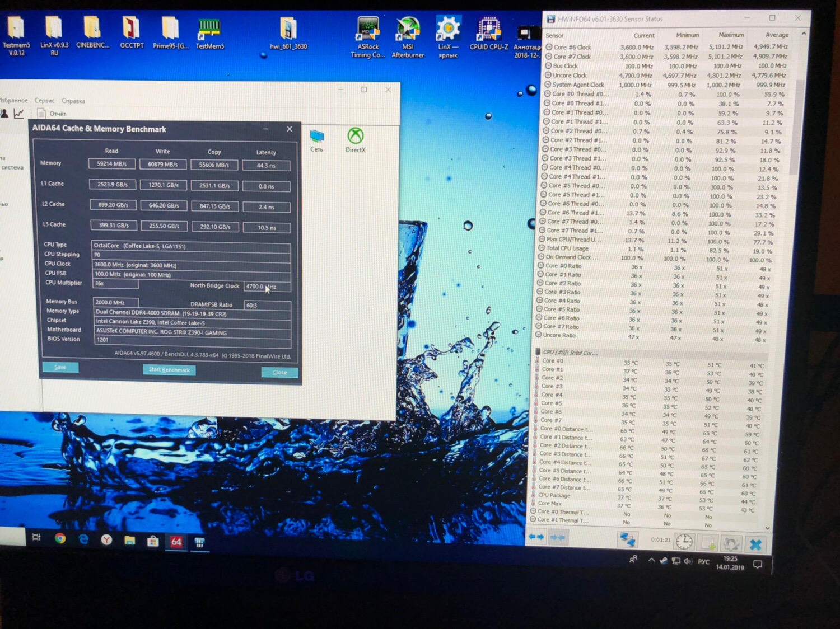Click the HWiNFO network computers icon

pyautogui.click(x=627, y=539)
